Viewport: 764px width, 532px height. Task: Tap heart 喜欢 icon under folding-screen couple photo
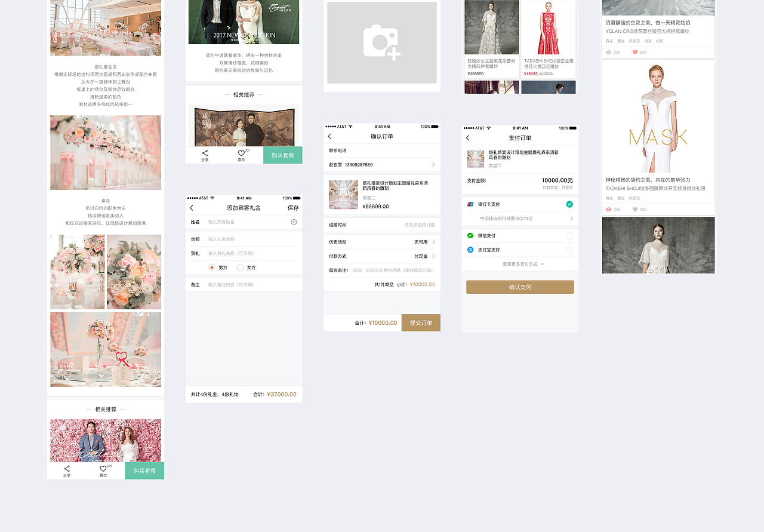point(241,153)
